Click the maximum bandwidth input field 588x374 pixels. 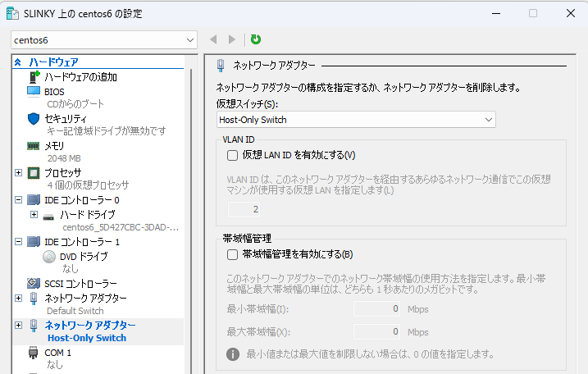tap(376, 332)
